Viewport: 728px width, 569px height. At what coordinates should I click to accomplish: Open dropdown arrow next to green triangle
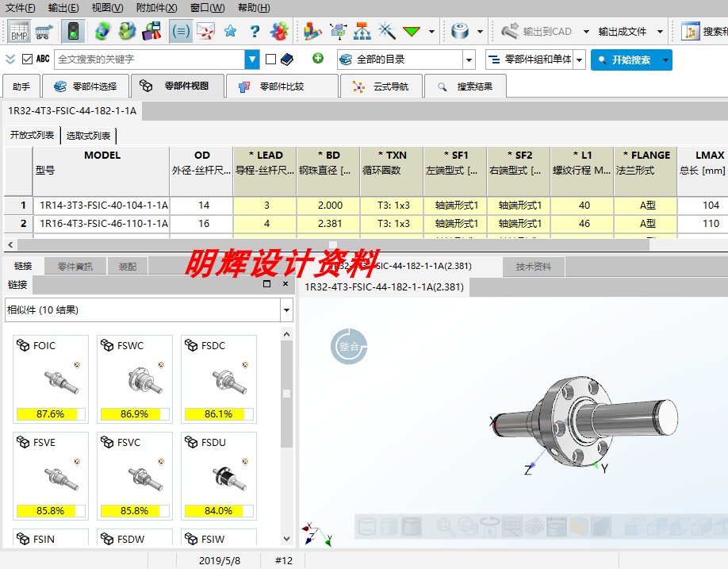click(431, 32)
